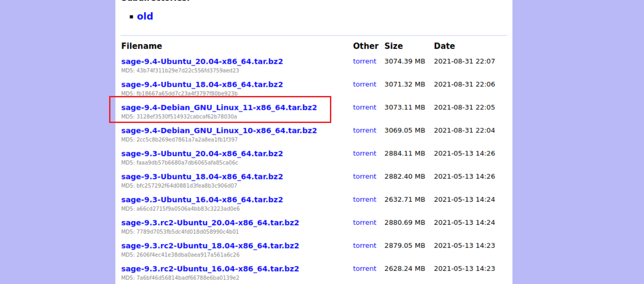Image resolution: width=644 pixels, height=284 pixels.
Task: Get the torrent for sage-9.3-Ubuntu_18.04
Action: 364,176
